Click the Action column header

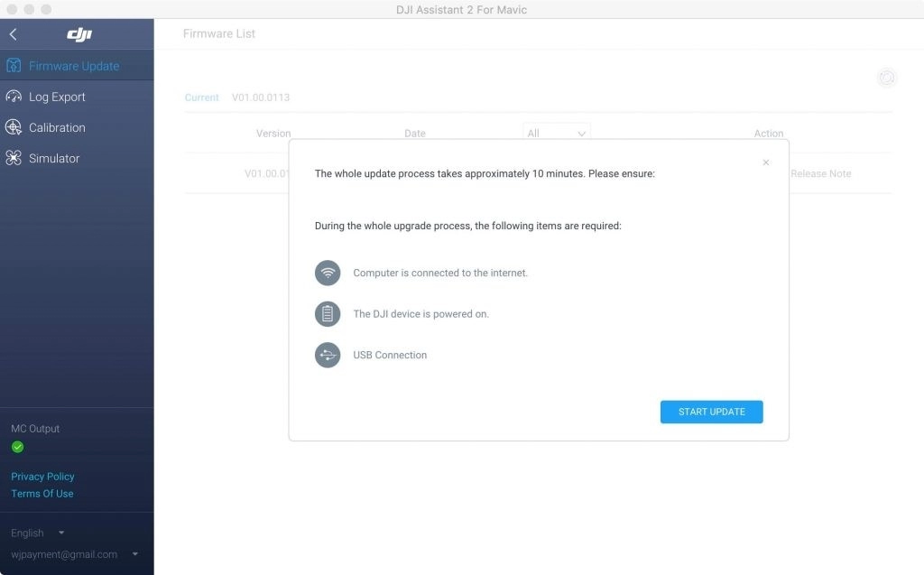769,134
